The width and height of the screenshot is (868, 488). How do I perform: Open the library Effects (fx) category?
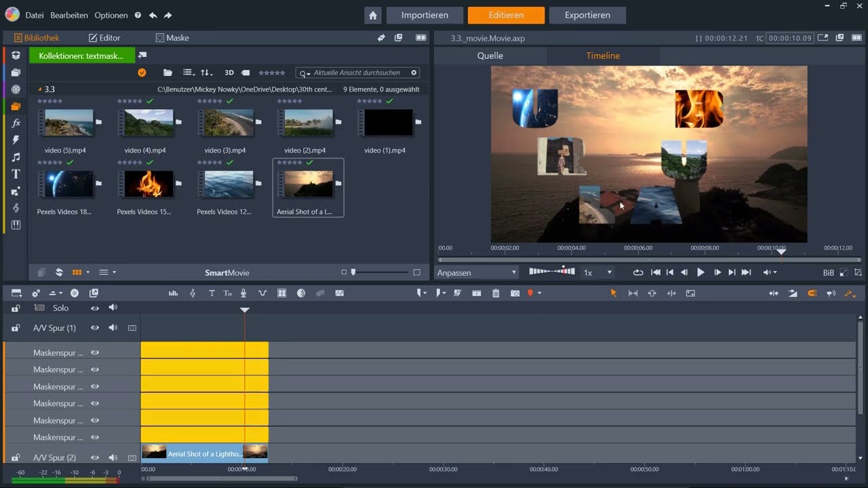(16, 123)
